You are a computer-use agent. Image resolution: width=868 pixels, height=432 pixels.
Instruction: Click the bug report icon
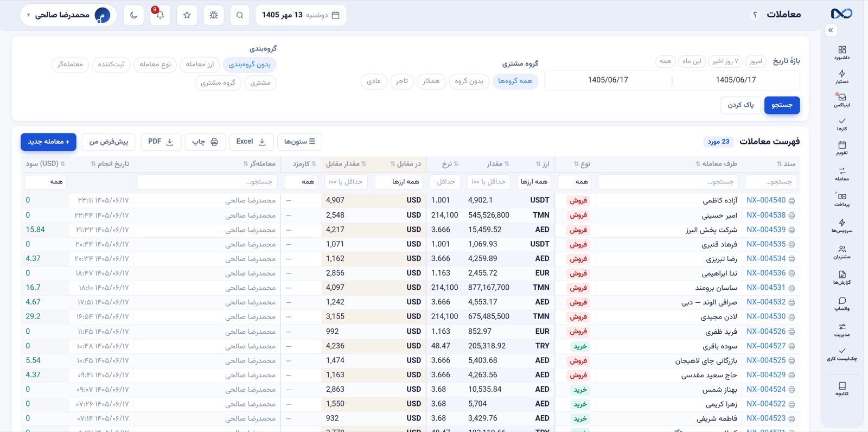(x=214, y=15)
